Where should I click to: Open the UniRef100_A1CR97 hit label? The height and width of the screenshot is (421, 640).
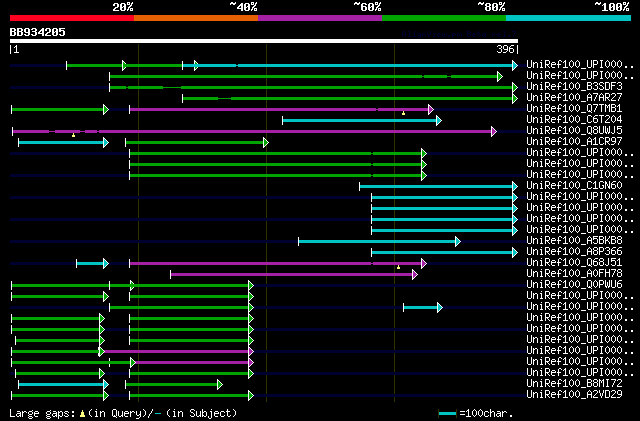[x=574, y=141]
